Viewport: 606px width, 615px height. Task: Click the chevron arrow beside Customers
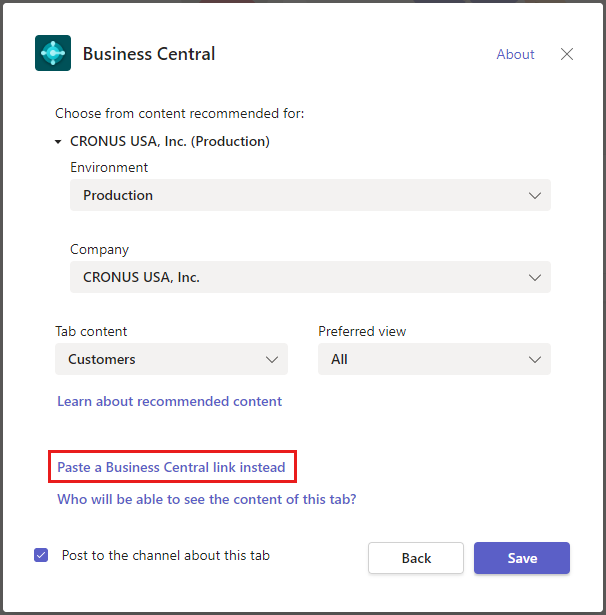pyautogui.click(x=272, y=360)
